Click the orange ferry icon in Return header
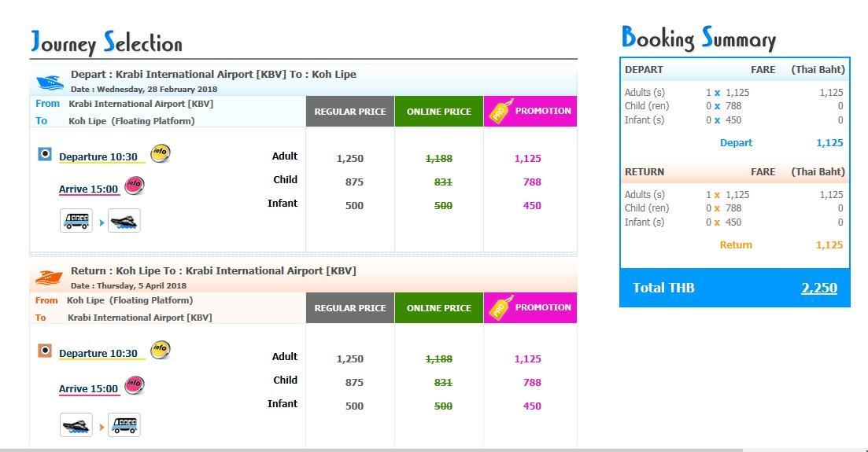The image size is (868, 452). point(49,277)
